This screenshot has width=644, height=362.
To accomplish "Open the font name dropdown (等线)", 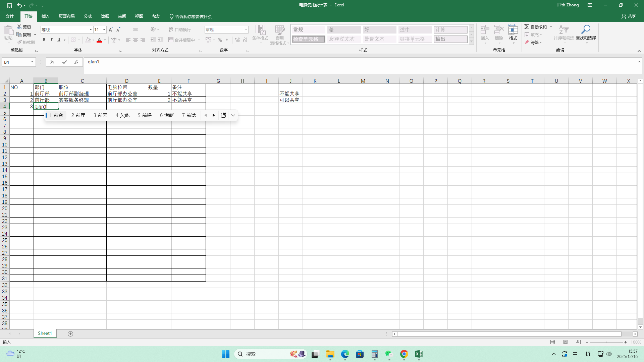I will tap(91, 30).
